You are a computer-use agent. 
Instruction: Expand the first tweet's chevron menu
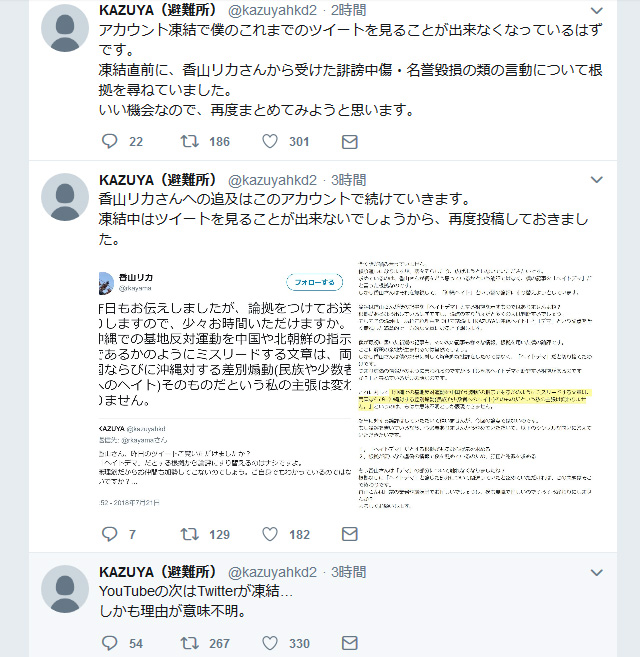click(x=596, y=10)
